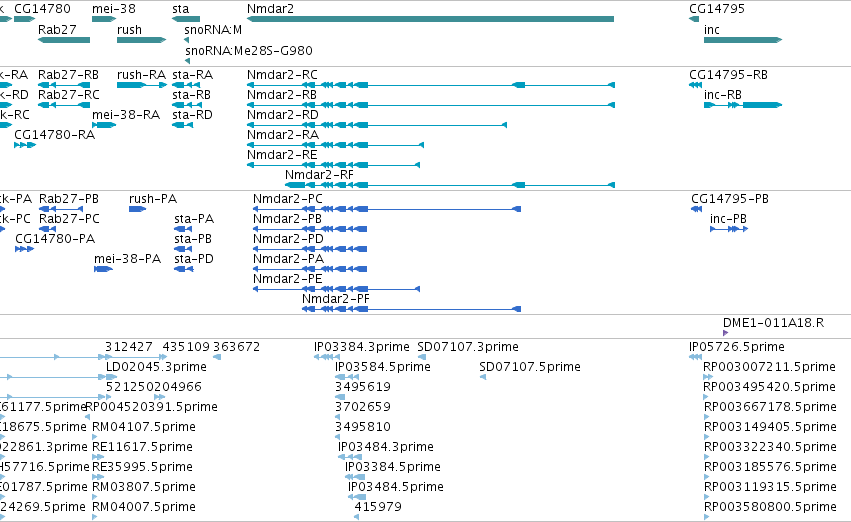Select transcript Nmdar2-RC
This screenshot has width=851, height=522.
[431, 85]
